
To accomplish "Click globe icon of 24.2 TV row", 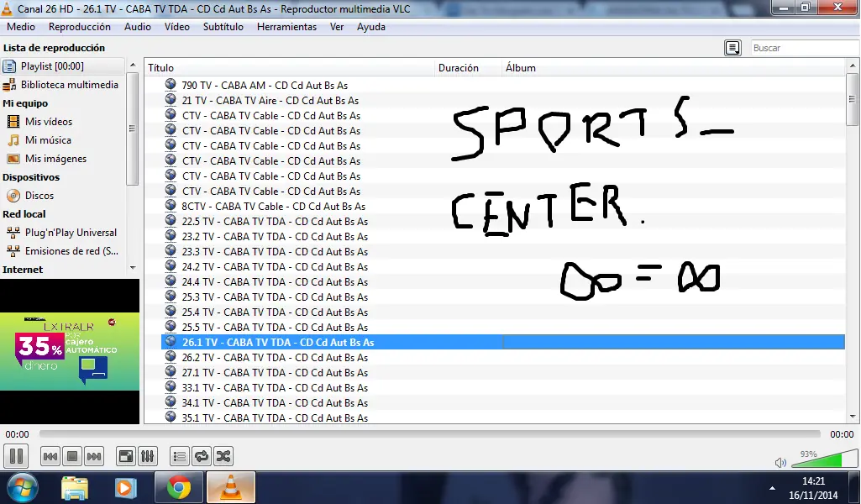I will (171, 266).
